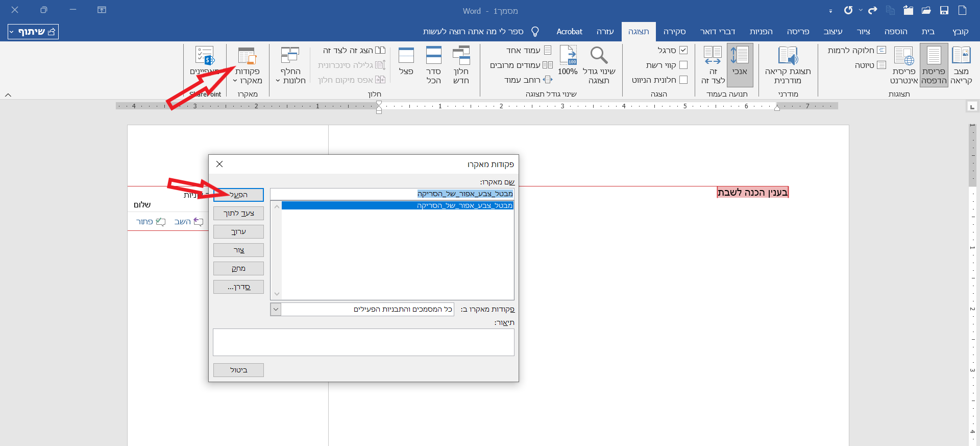Click the New Window (חלון חדש) icon
Image resolution: width=980 pixels, height=446 pixels.
click(x=461, y=56)
